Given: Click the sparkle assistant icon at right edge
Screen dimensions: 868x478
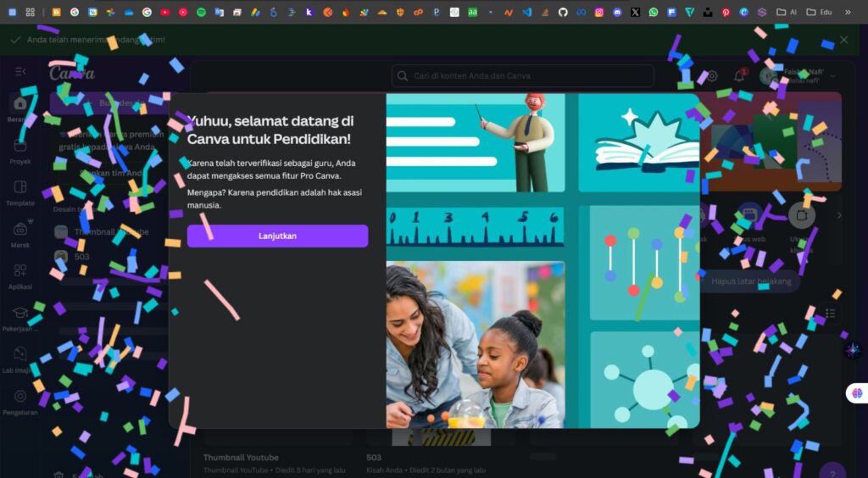Looking at the screenshot, I should tap(853, 350).
